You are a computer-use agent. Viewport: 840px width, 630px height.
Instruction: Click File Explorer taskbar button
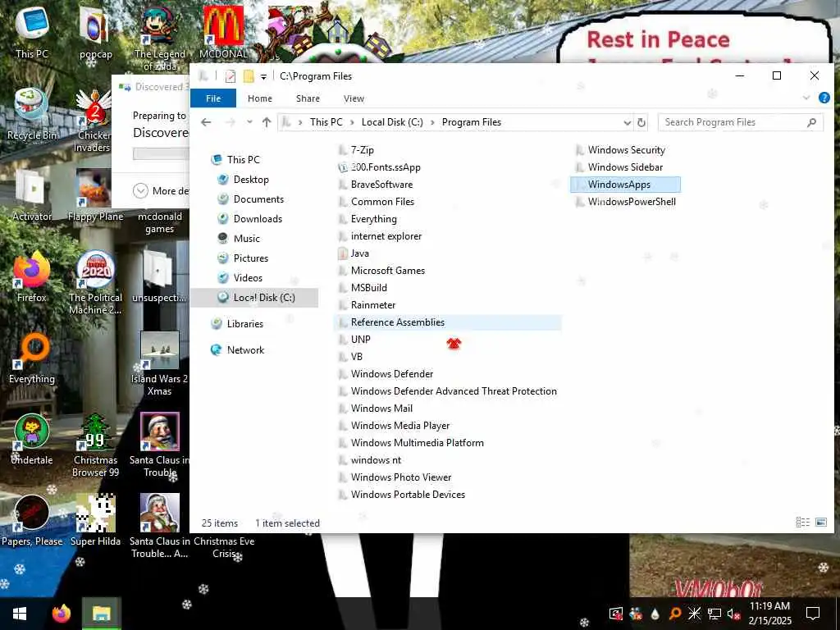click(101, 614)
